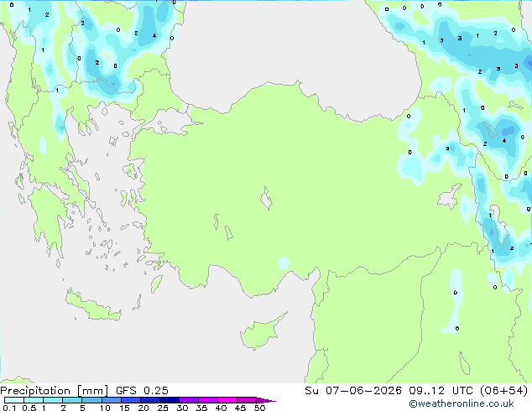Pick the 40–45 mm magenta legend swatch
532x411 pixels.
[227, 400]
